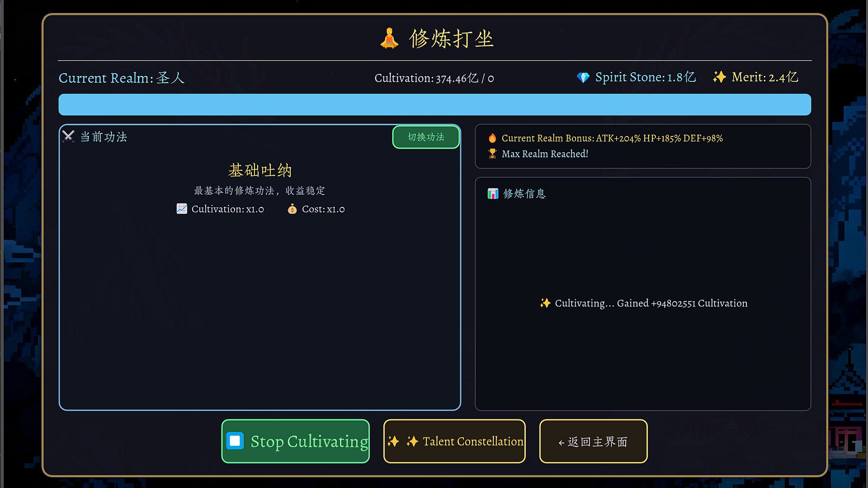Click the trophy icon beside Max Realm
The image size is (868, 488).
tap(492, 154)
